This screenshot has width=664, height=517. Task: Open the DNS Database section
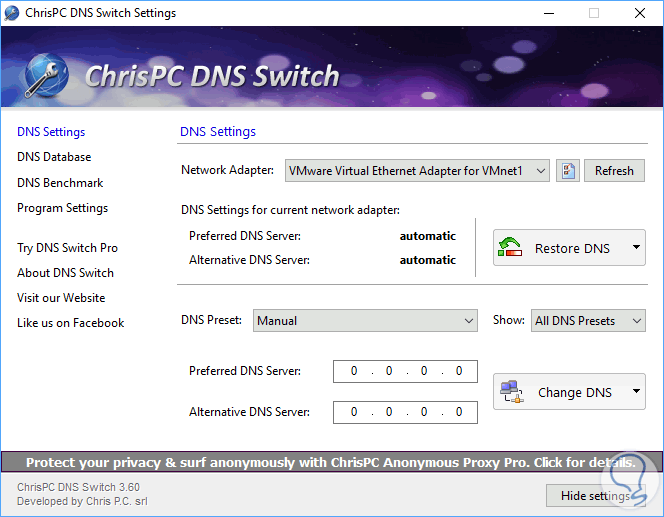tap(54, 157)
